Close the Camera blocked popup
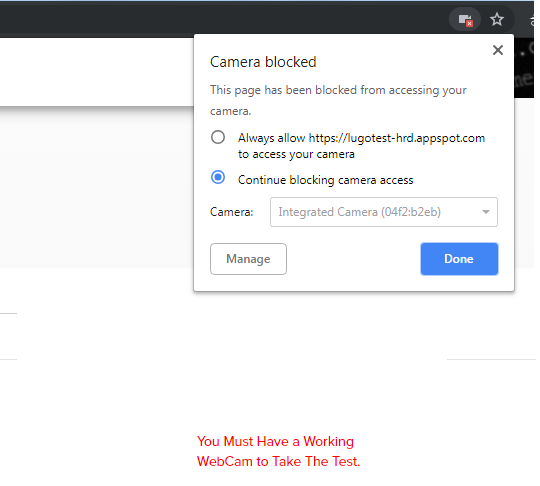Image resolution: width=540 pixels, height=486 pixels. pyautogui.click(x=498, y=50)
